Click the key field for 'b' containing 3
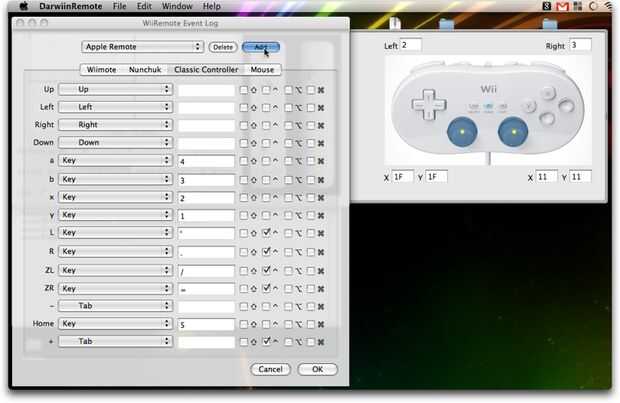620x403 pixels. [206, 180]
